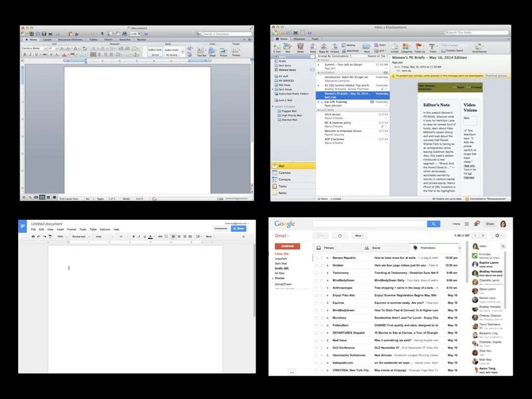Click the Gmail search magnifier button
The height and width of the screenshot is (399, 532).
[x=433, y=224]
